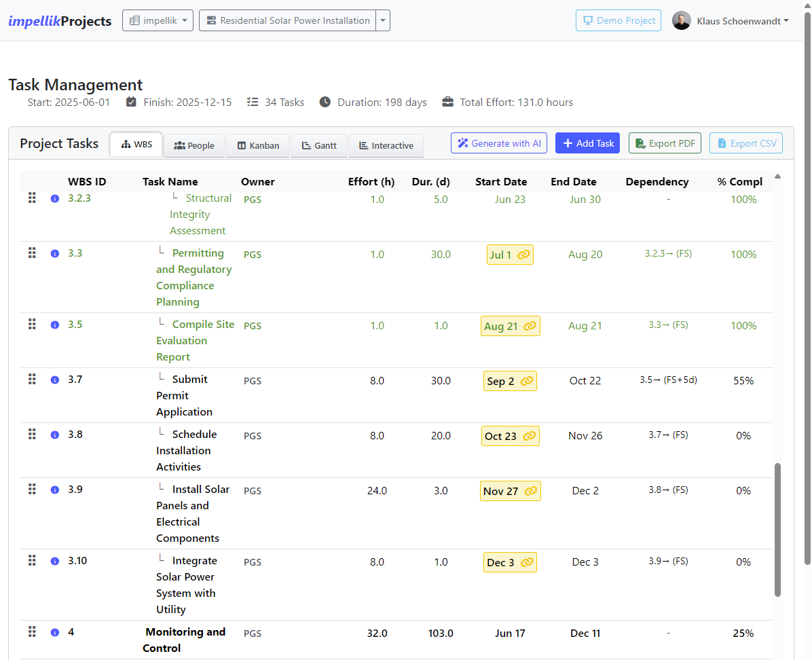Click duration value 103.0
The height and width of the screenshot is (660, 812).
pos(441,633)
